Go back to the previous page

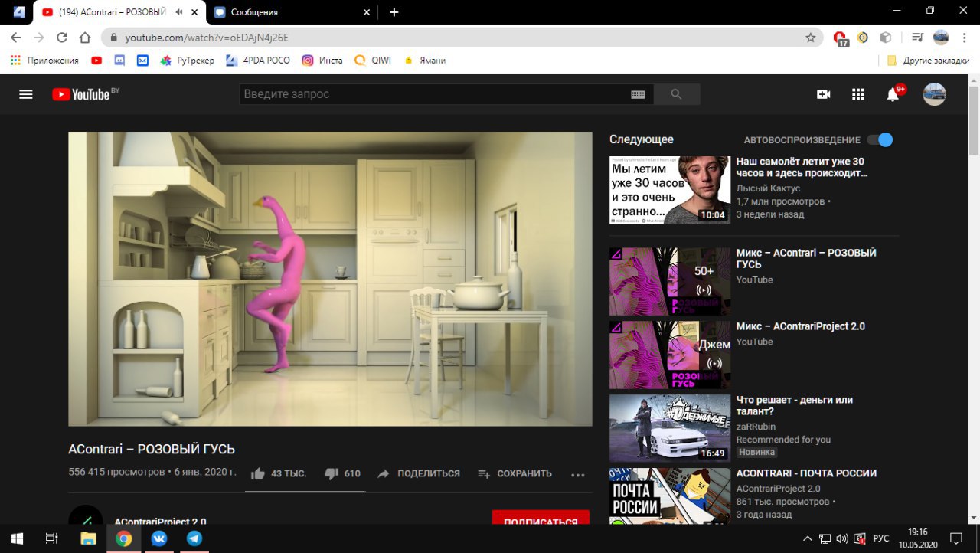click(16, 37)
